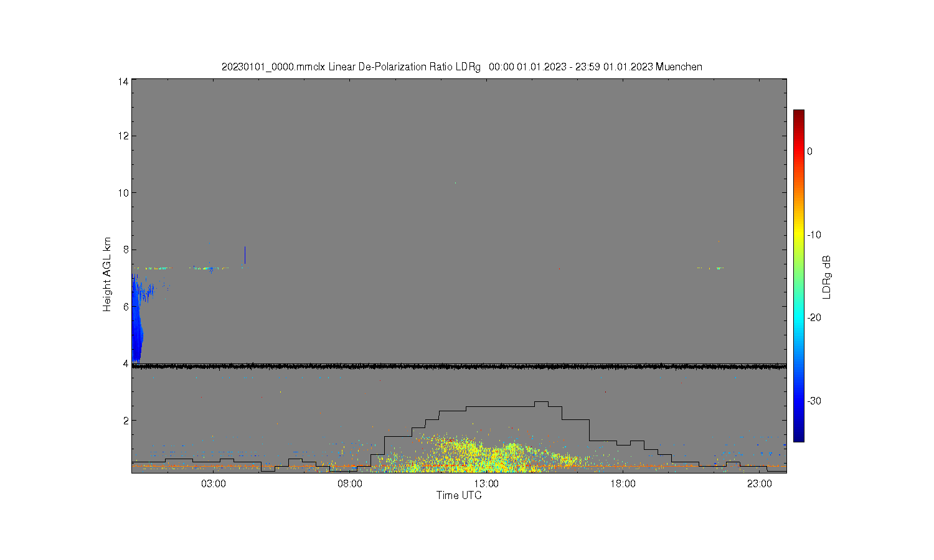Click the height tick label 4

click(126, 363)
